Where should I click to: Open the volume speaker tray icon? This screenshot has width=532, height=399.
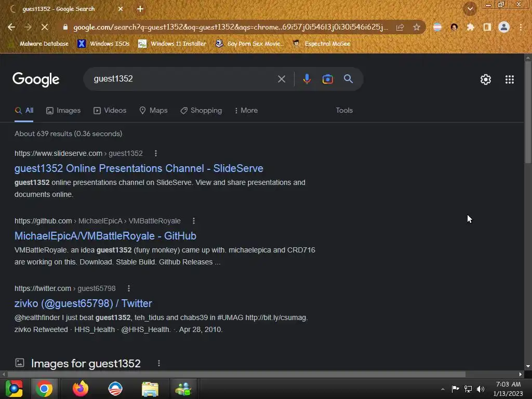[x=481, y=389]
